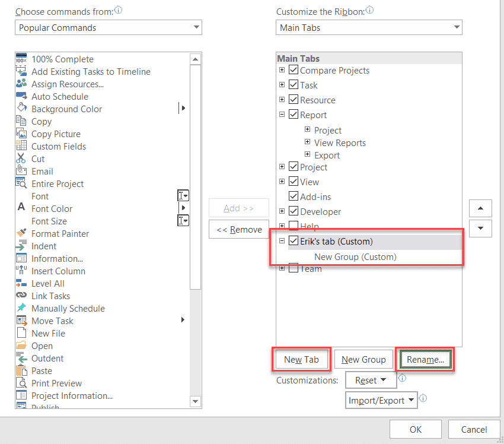504x444 pixels.
Task: Click the Information command icon
Action: (x=21, y=258)
